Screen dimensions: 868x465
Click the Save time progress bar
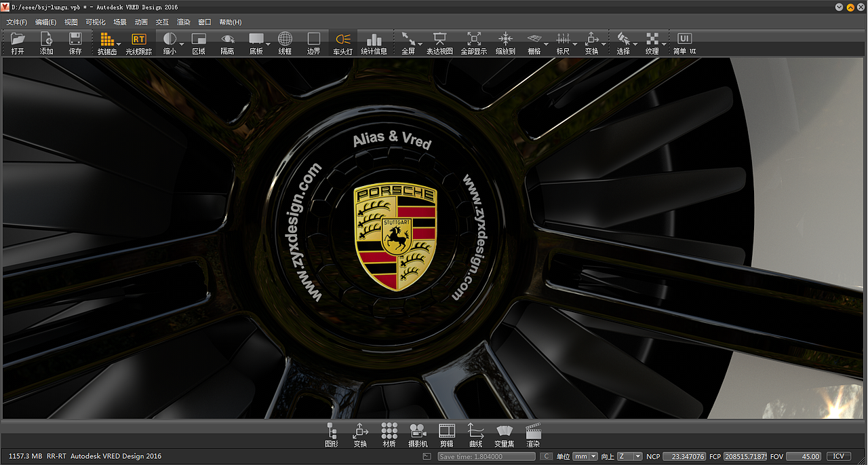487,456
